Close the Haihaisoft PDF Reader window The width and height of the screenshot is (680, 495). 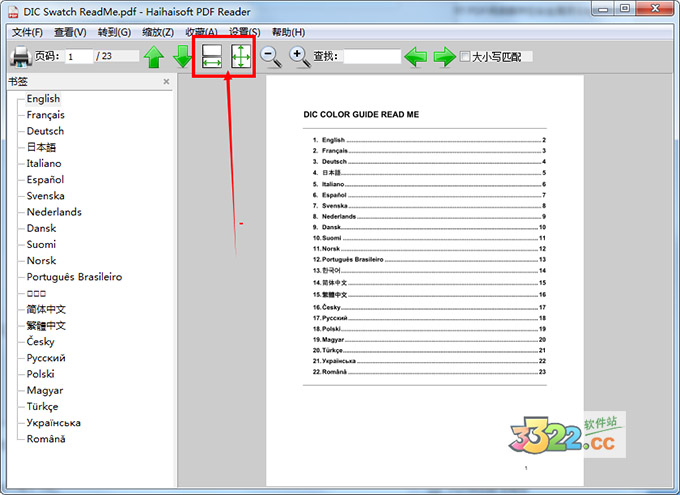pos(655,9)
